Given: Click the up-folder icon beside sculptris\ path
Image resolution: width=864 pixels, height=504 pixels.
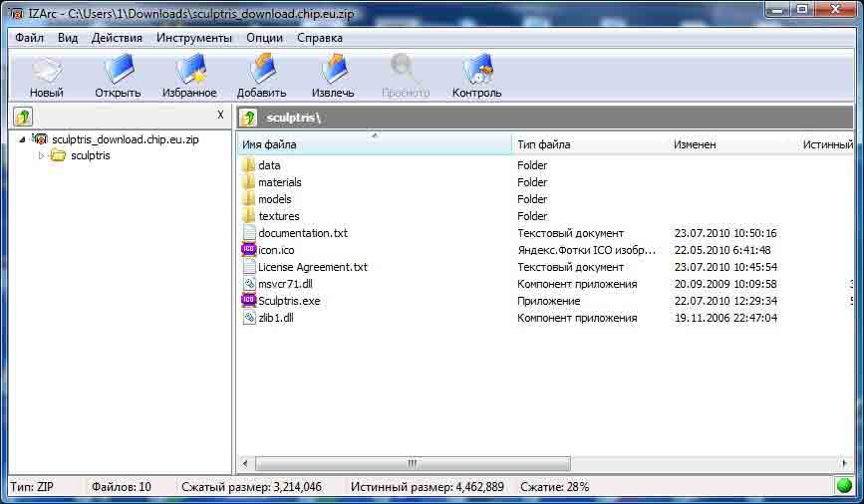Looking at the screenshot, I should click(248, 118).
